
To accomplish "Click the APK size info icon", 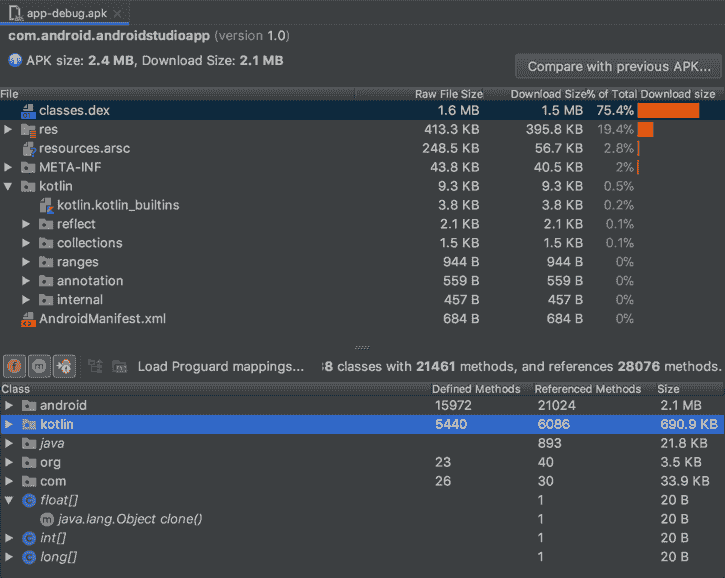I will point(15,61).
